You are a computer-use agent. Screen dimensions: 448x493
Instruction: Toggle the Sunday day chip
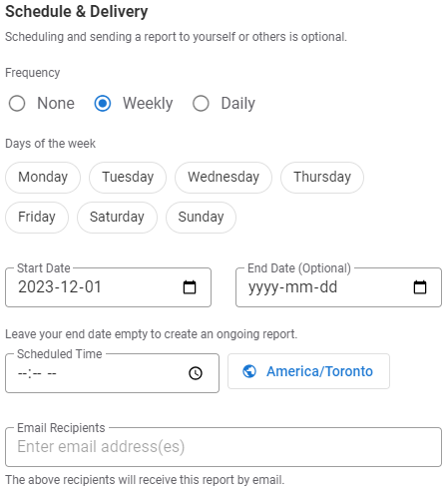202,218
